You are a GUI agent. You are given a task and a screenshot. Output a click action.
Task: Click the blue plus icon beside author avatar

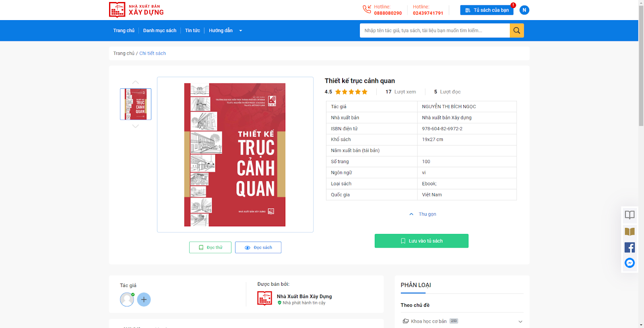[x=144, y=299]
